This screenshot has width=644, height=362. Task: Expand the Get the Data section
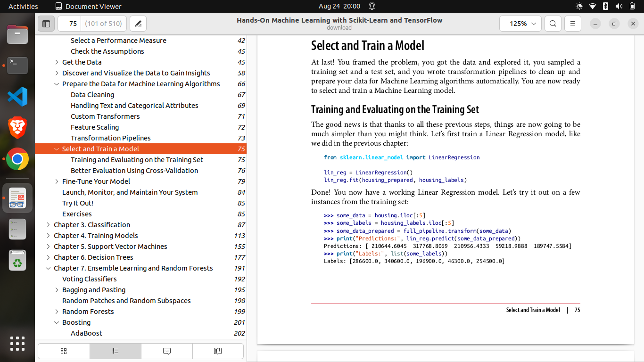tap(57, 62)
